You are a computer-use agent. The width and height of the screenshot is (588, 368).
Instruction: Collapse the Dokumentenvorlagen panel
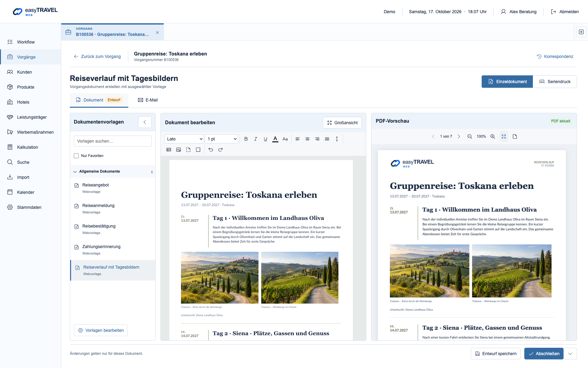click(x=145, y=122)
